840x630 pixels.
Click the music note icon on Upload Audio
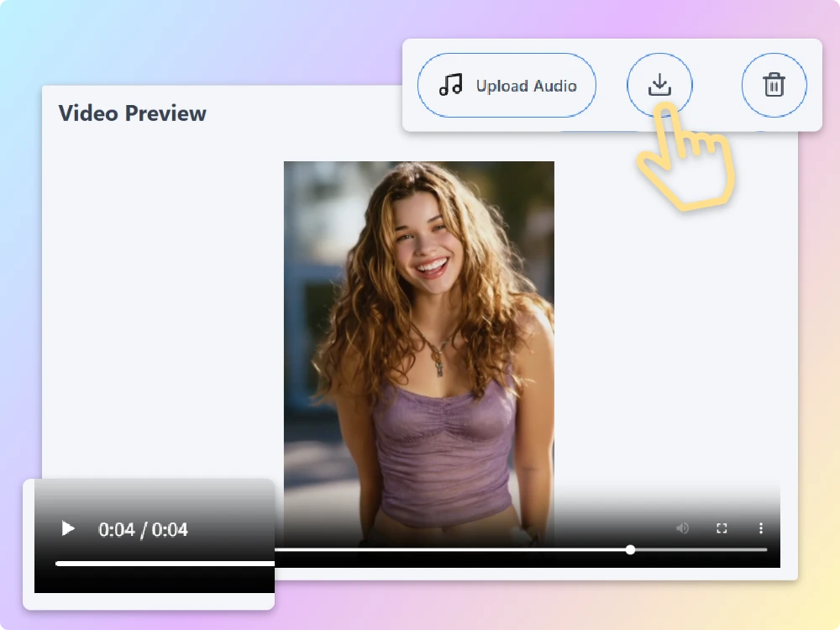pyautogui.click(x=450, y=85)
